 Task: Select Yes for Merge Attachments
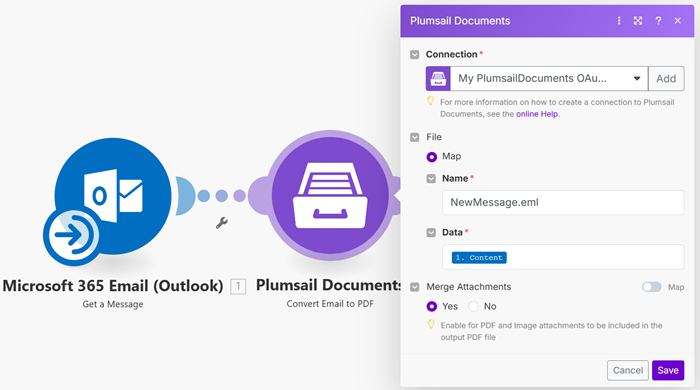(432, 307)
